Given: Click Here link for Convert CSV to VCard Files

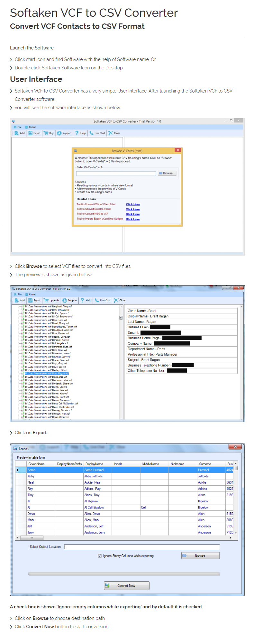Looking at the screenshot, I should point(133,204).
